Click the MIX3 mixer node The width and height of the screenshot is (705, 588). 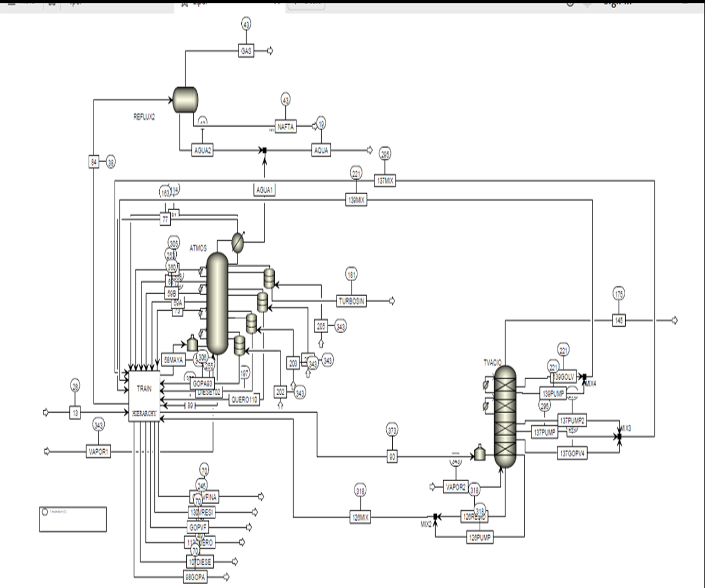[x=619, y=436]
